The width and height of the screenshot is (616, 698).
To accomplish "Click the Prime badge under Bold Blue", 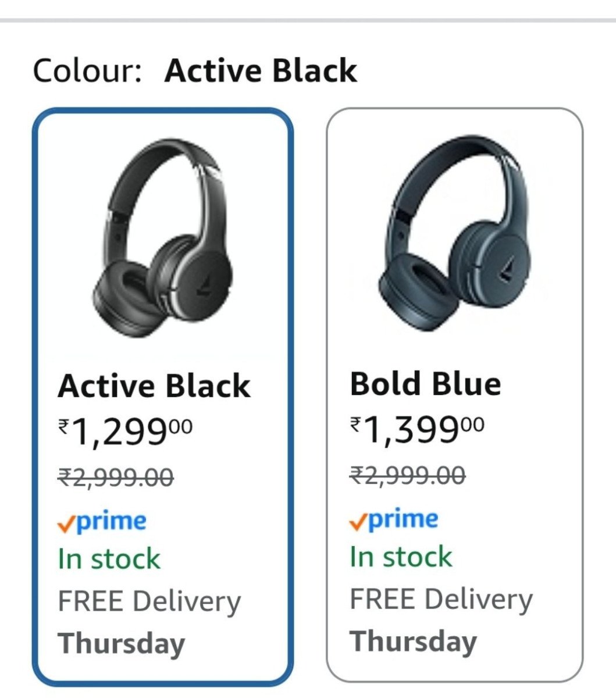I will 394,519.
